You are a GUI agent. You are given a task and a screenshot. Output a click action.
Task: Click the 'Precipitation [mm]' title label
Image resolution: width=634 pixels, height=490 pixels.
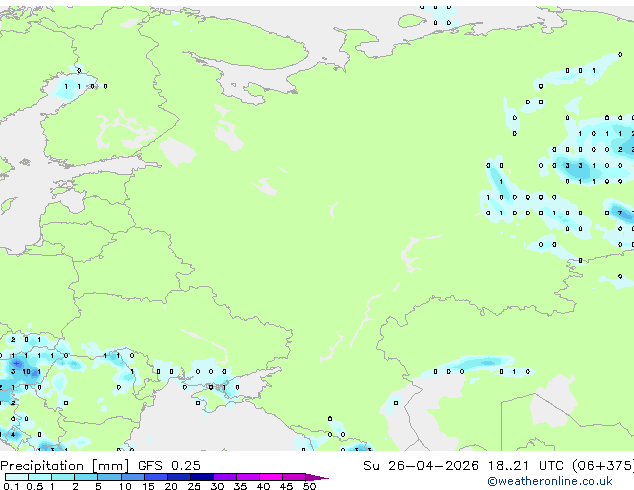coord(65,466)
